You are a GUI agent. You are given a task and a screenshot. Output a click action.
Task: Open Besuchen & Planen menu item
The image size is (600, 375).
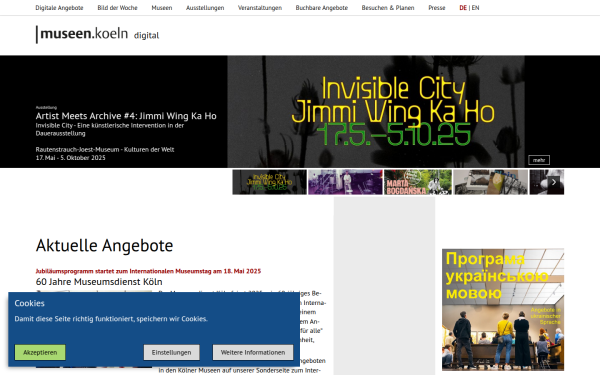click(x=388, y=8)
